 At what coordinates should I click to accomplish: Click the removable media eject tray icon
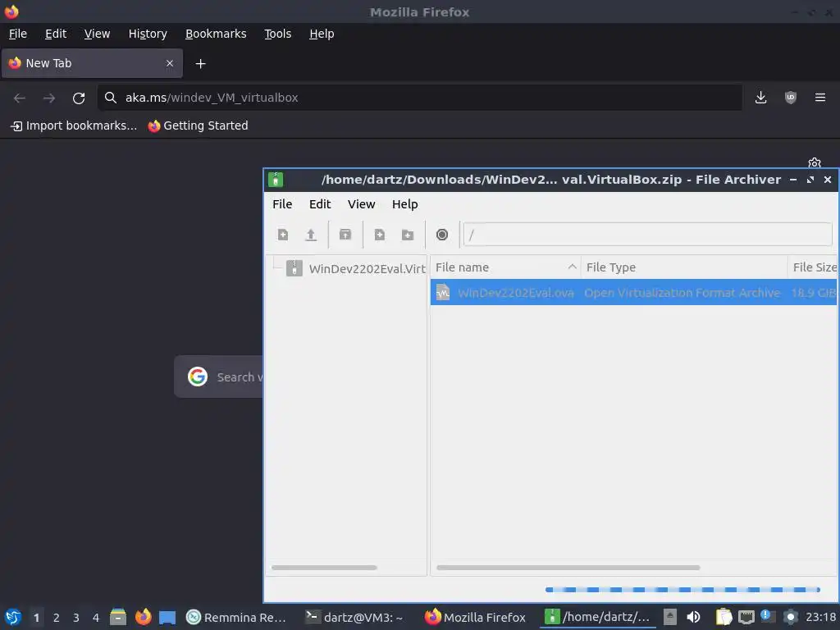pos(669,617)
